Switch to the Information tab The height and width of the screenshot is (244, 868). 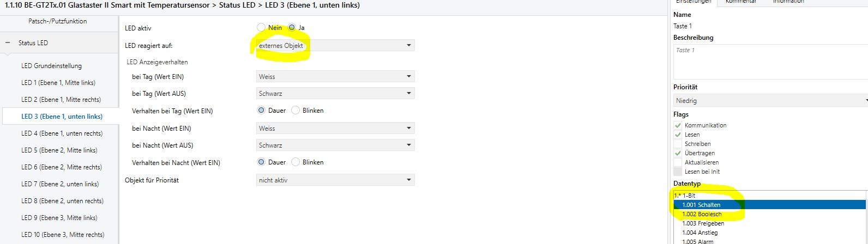[788, 2]
